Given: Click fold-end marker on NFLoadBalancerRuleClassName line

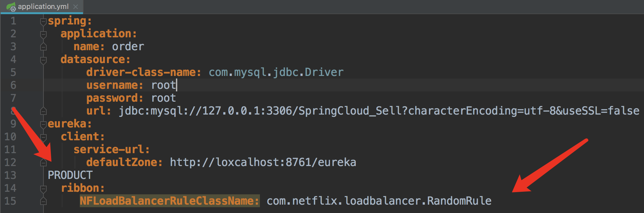Looking at the screenshot, I should click(x=43, y=201).
